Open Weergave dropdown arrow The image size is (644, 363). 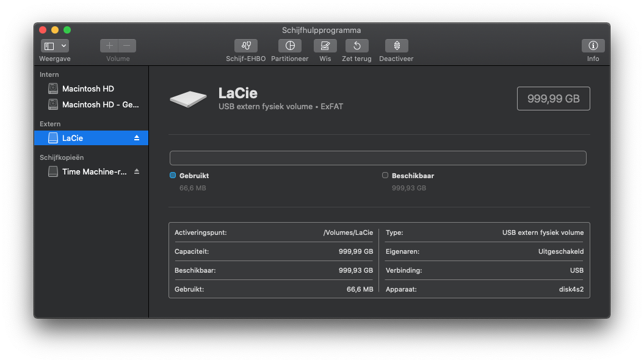click(63, 46)
